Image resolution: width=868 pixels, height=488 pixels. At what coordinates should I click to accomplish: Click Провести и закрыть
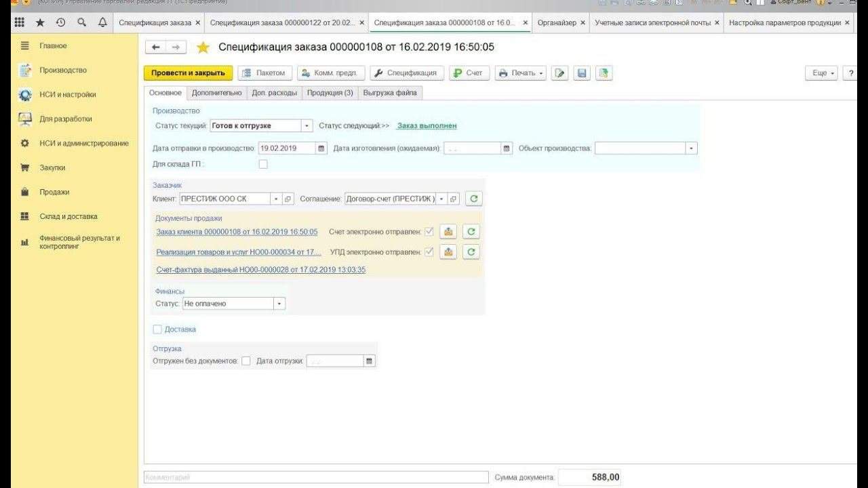[x=188, y=73]
